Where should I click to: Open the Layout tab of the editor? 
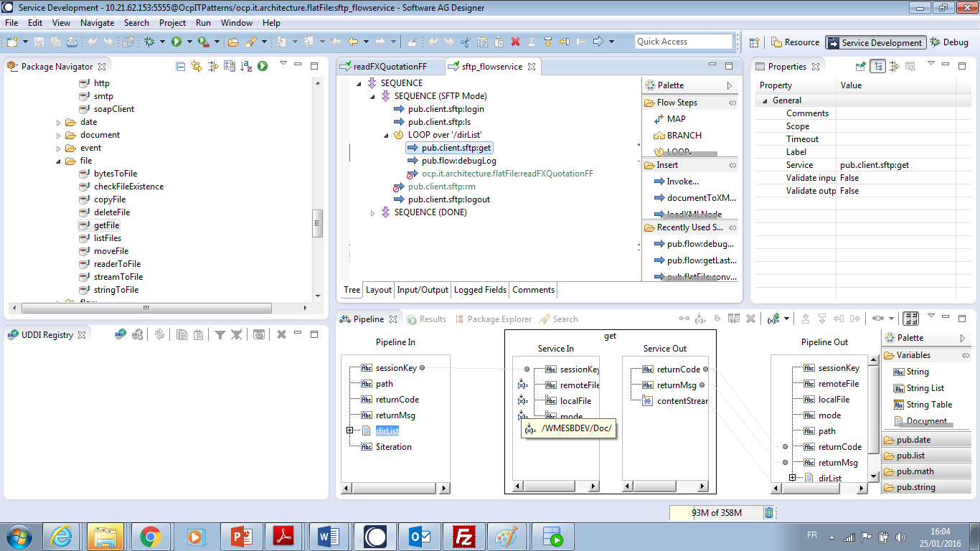point(379,290)
